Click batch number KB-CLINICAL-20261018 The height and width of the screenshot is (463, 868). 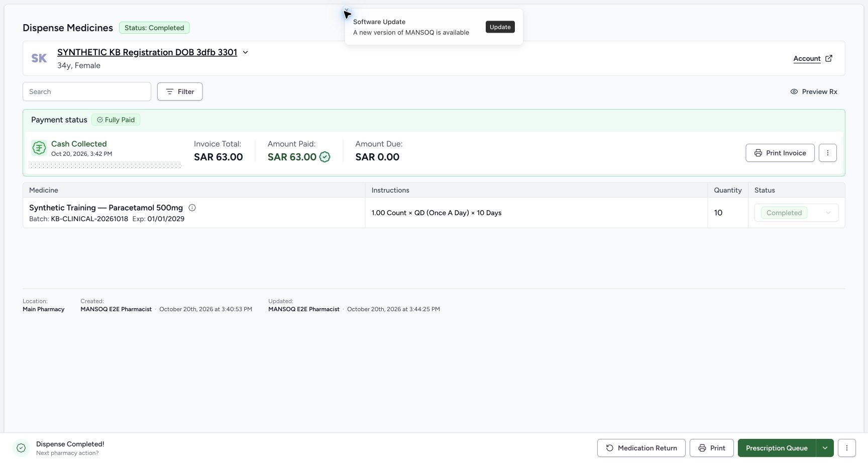[x=89, y=219]
